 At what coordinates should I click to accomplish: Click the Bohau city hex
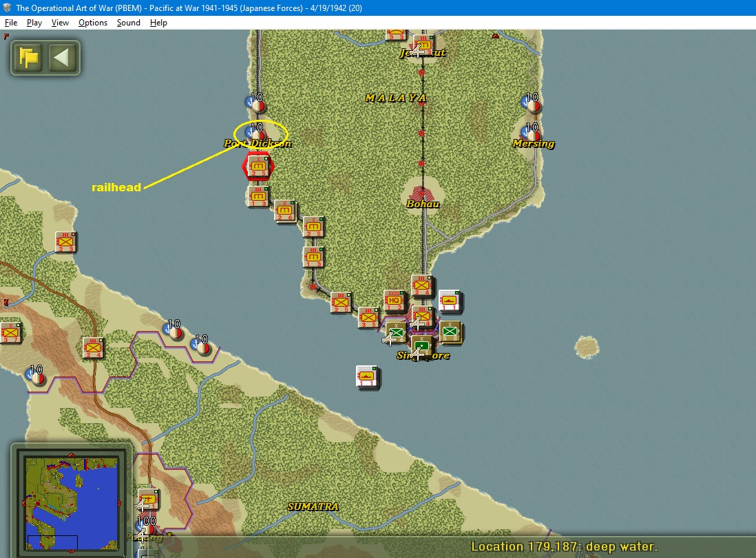point(421,194)
